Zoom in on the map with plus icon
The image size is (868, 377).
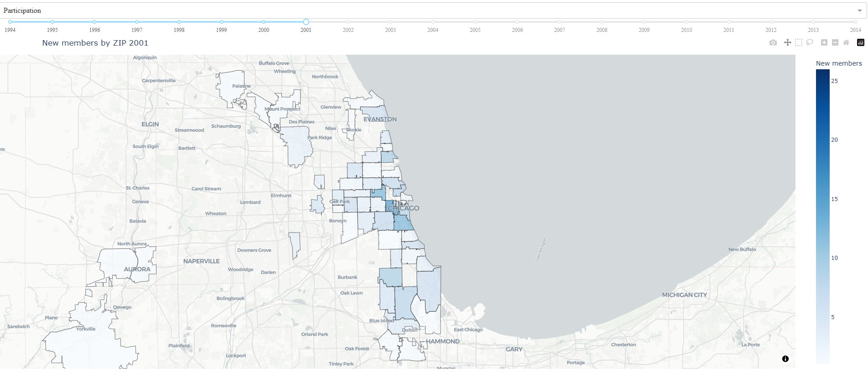click(824, 42)
